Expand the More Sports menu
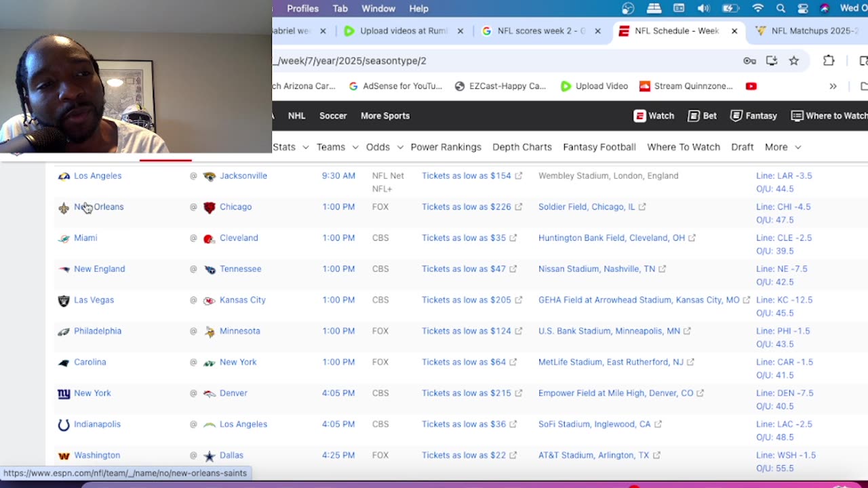The width and height of the screenshot is (868, 488). click(385, 116)
